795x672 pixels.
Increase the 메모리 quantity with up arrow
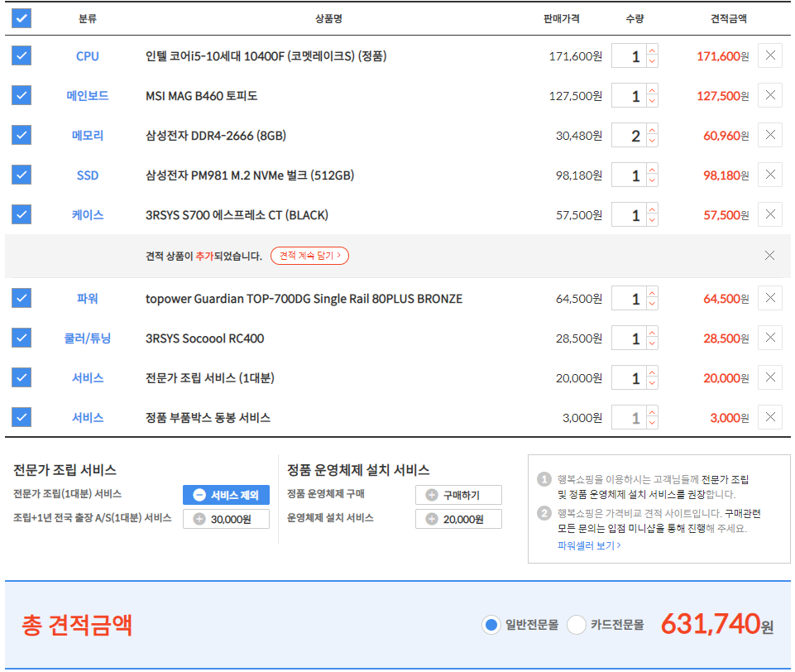coord(652,130)
